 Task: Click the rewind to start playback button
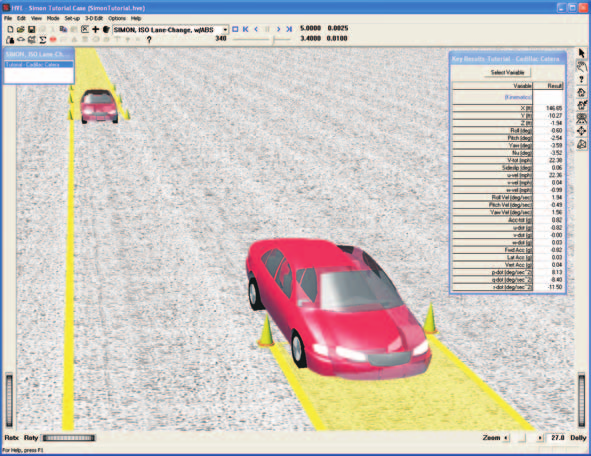pyautogui.click(x=246, y=29)
